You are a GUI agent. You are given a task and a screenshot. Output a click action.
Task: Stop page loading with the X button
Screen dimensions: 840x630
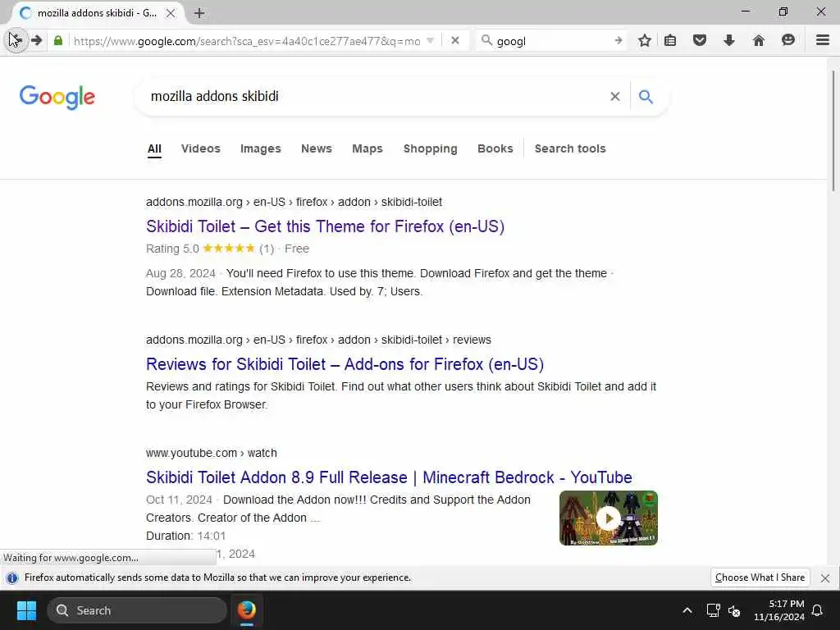(x=454, y=40)
